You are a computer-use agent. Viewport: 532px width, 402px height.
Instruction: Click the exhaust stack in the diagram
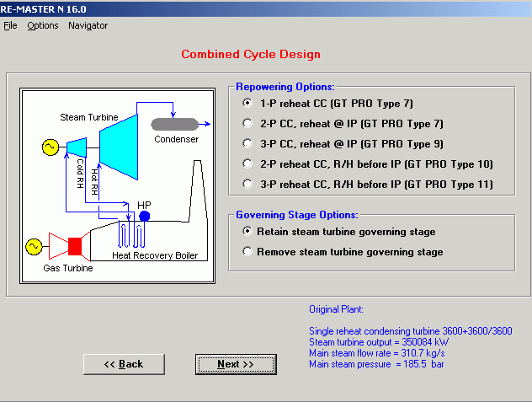click(198, 192)
